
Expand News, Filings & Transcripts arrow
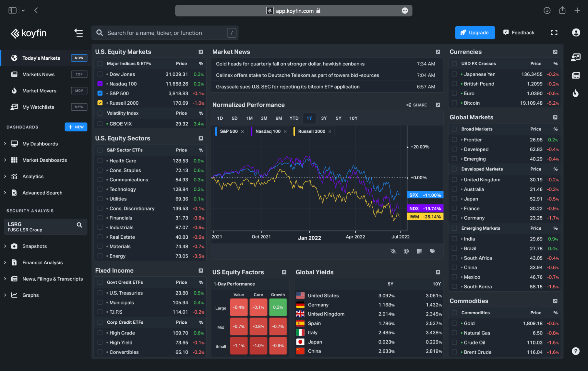(x=5, y=279)
